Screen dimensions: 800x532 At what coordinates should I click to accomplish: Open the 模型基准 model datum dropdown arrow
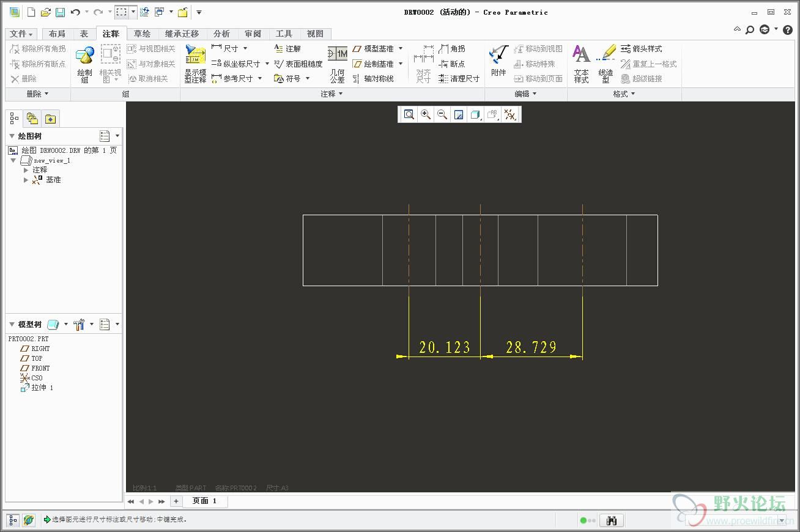401,48
